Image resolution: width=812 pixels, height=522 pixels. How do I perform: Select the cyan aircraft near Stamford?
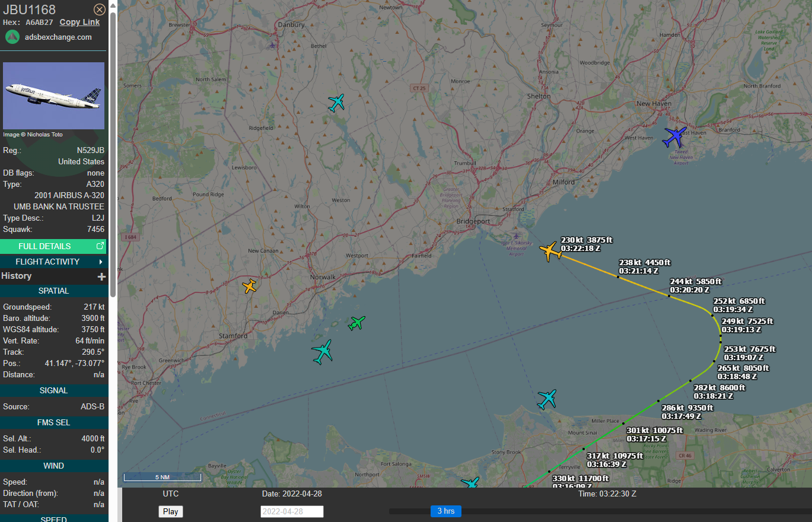tap(322, 351)
